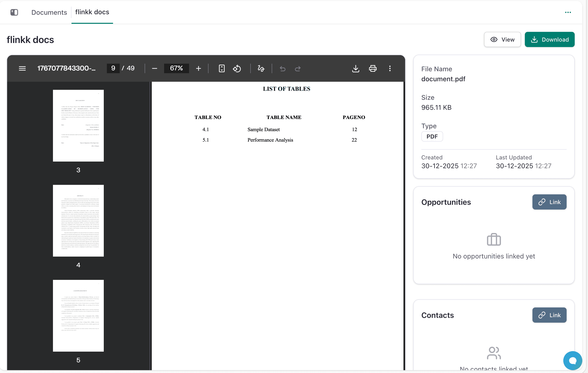Viewport: 588px width, 373px height.
Task: Click the page number field showing 9
Action: (113, 68)
